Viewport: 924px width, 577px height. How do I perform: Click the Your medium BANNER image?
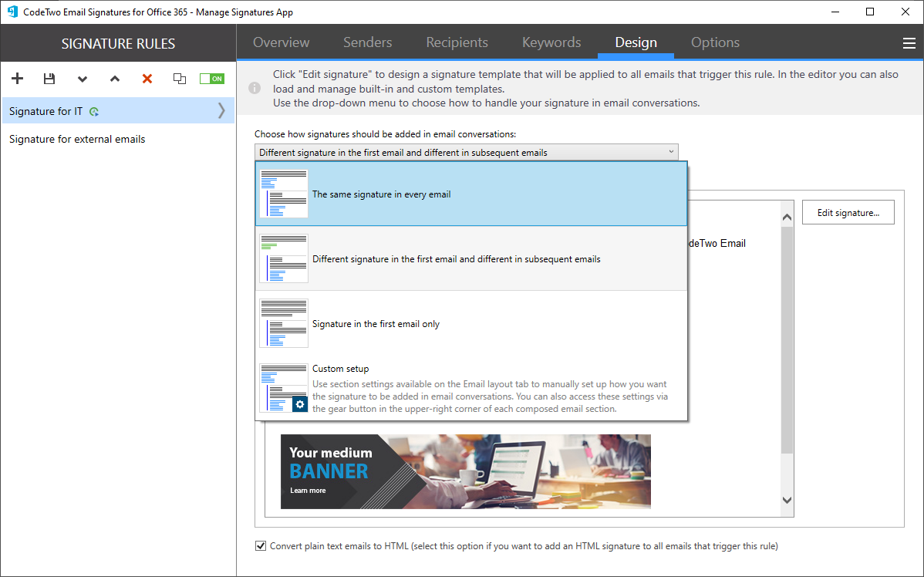tap(466, 471)
